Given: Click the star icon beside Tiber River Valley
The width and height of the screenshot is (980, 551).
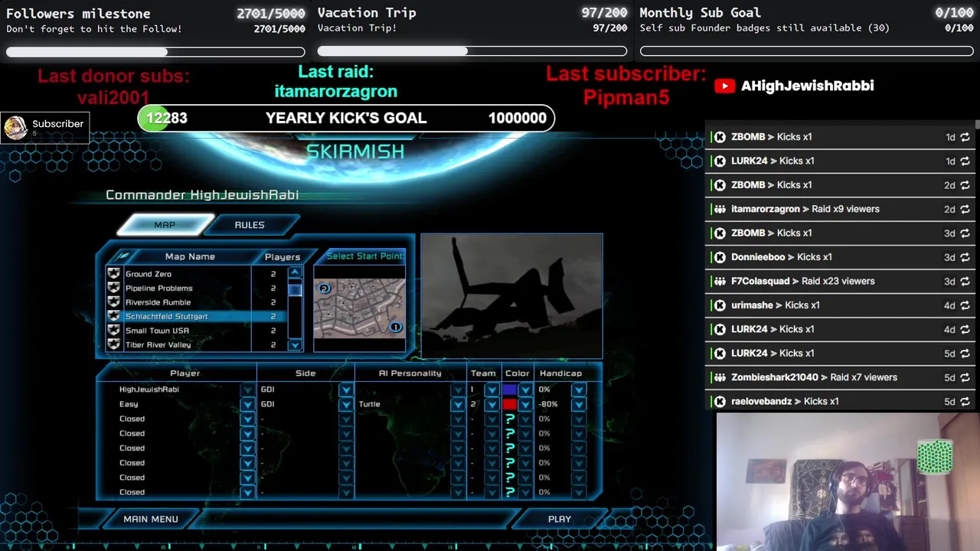Looking at the screenshot, I should [114, 344].
